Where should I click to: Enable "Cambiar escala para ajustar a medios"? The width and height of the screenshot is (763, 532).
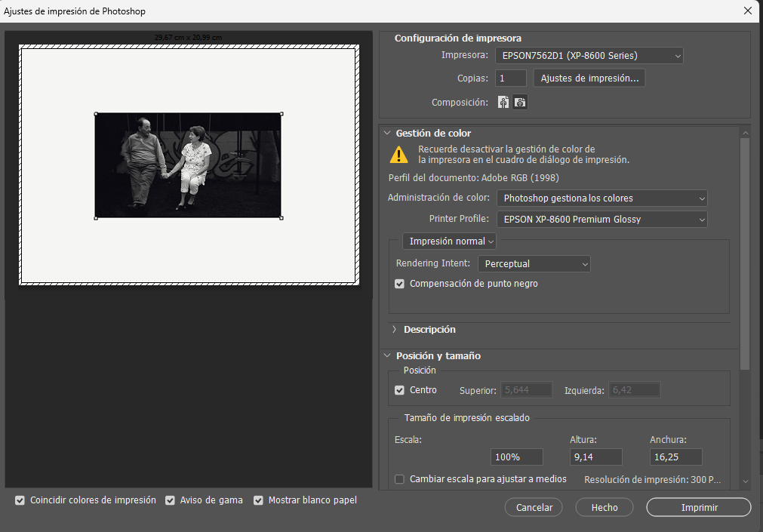point(399,479)
